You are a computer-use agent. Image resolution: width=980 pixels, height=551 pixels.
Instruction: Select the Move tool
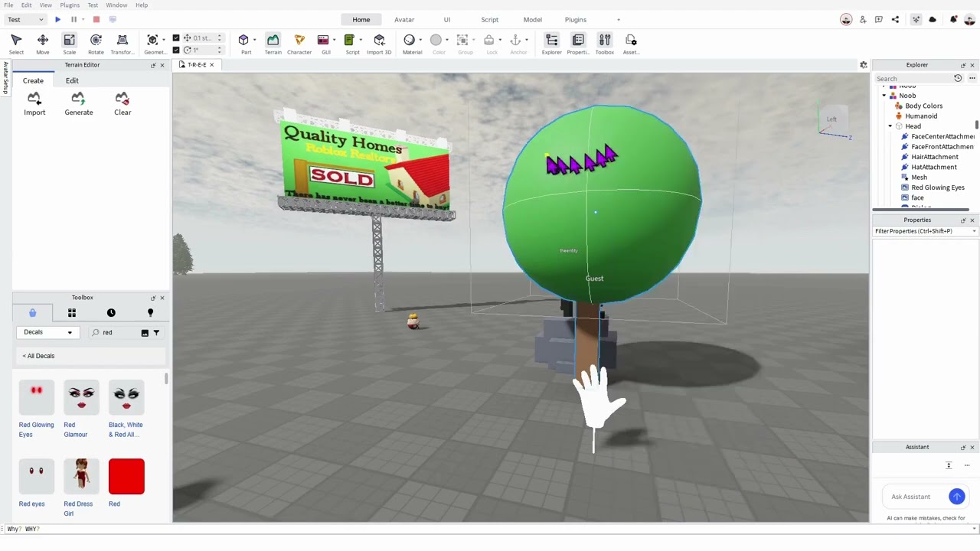click(43, 44)
